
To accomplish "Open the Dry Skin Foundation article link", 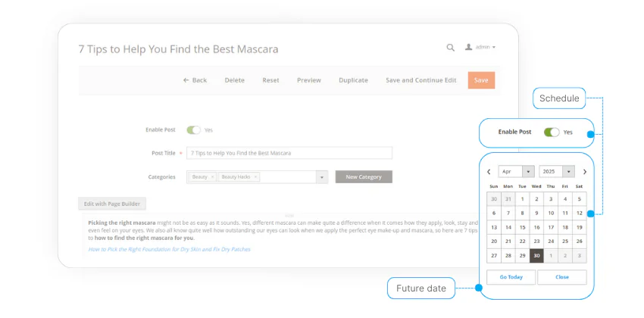I will (x=169, y=249).
